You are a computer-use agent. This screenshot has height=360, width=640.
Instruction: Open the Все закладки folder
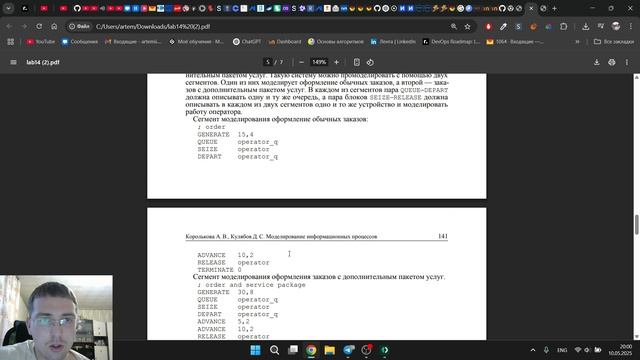click(613, 42)
